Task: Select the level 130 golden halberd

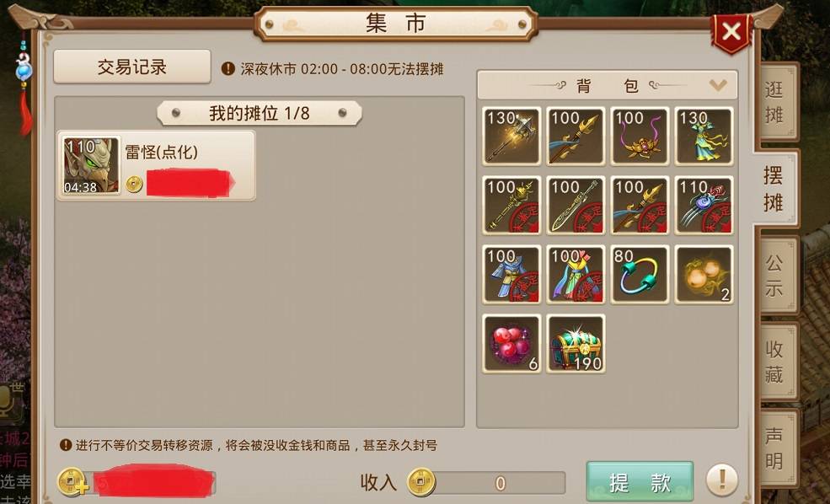Action: coord(511,136)
